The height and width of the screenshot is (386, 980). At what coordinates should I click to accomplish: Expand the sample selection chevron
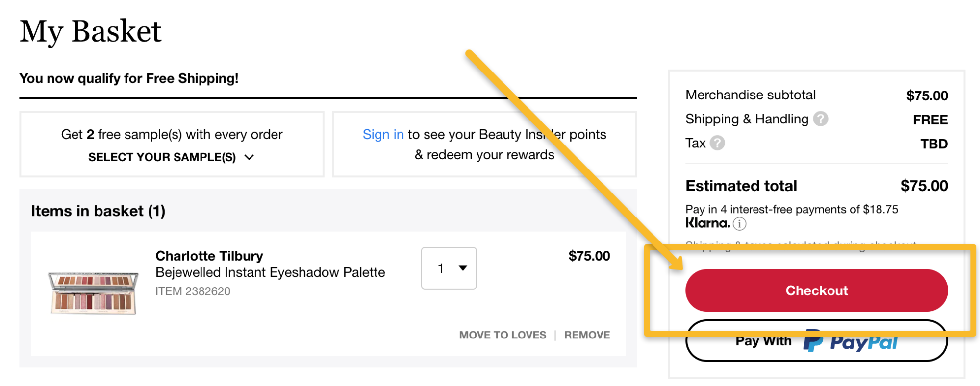(x=249, y=157)
